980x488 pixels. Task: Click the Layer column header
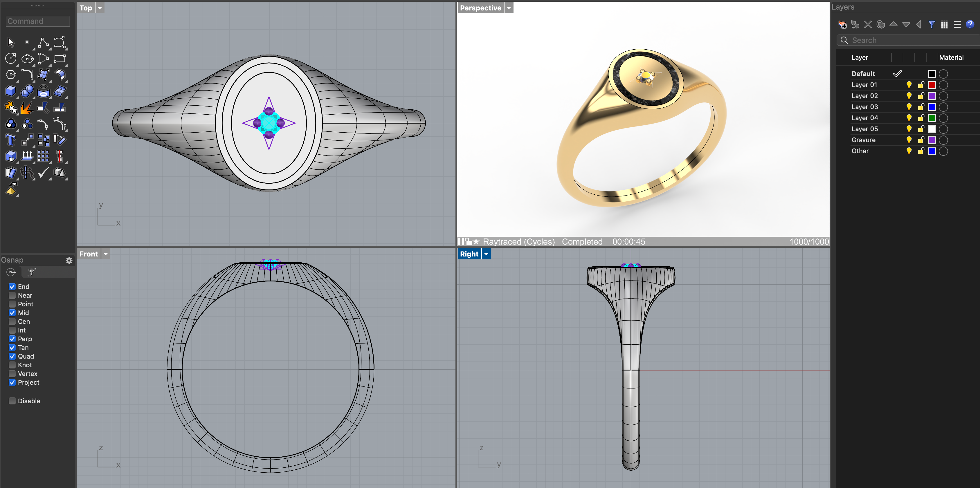point(860,58)
